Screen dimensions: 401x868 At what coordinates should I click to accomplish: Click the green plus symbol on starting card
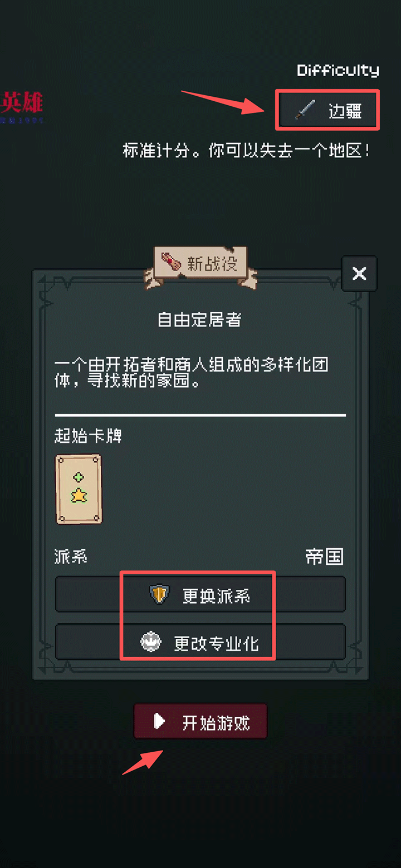[79, 477]
